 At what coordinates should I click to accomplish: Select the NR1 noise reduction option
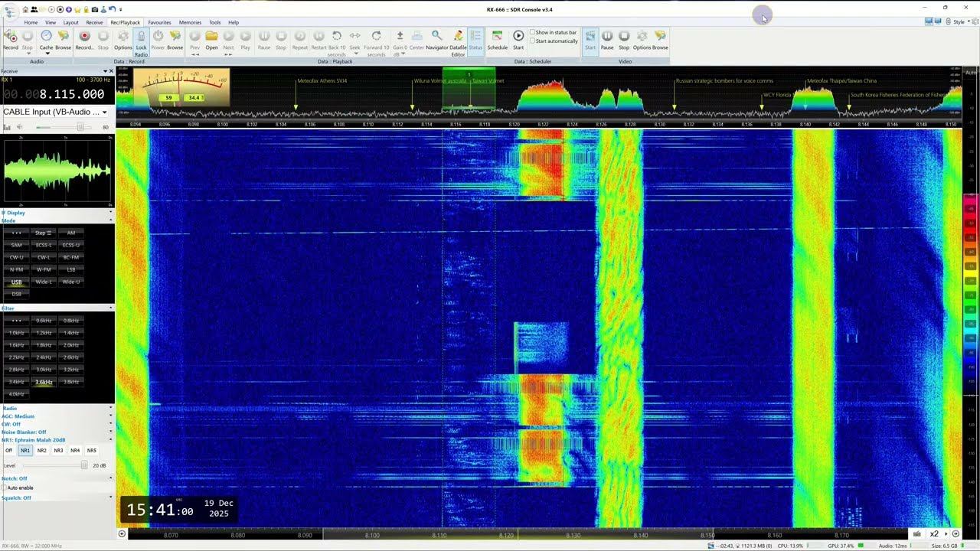tap(25, 451)
